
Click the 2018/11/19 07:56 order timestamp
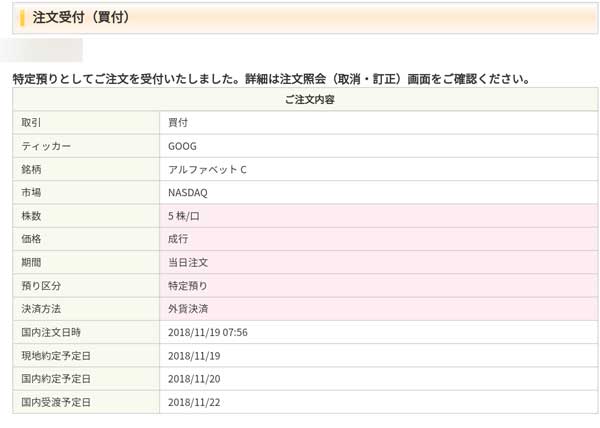(208, 332)
